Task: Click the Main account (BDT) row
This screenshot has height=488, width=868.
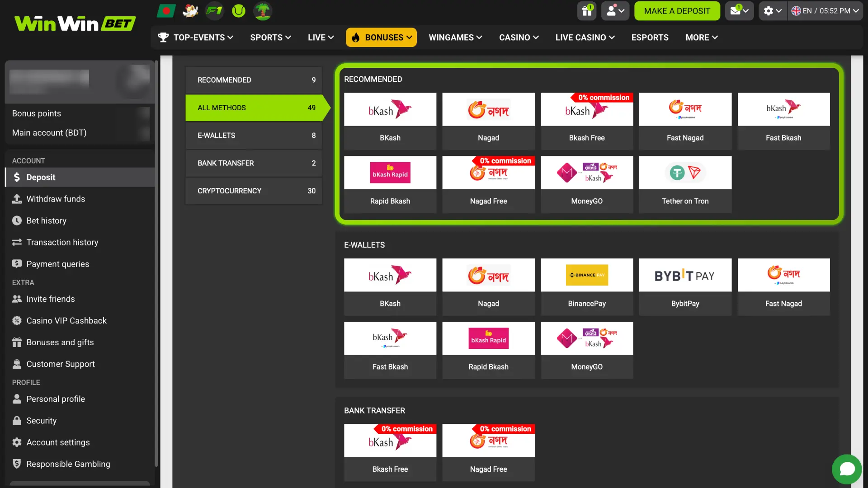Action: pyautogui.click(x=80, y=132)
